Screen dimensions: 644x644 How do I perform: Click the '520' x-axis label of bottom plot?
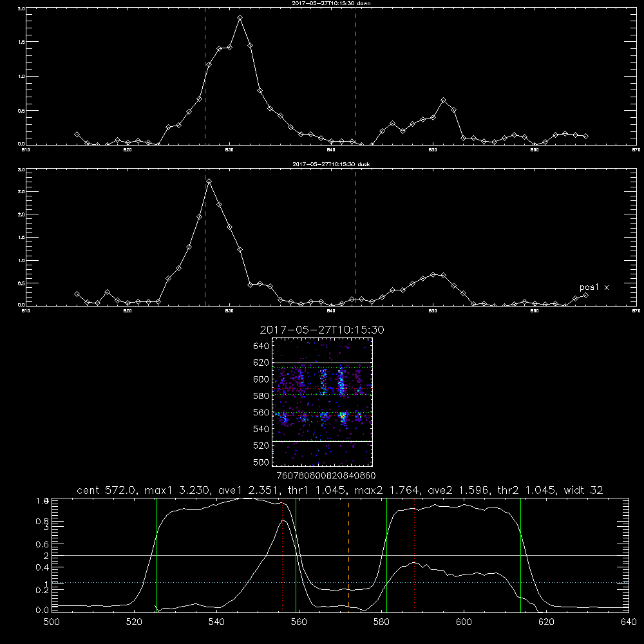tap(134, 622)
